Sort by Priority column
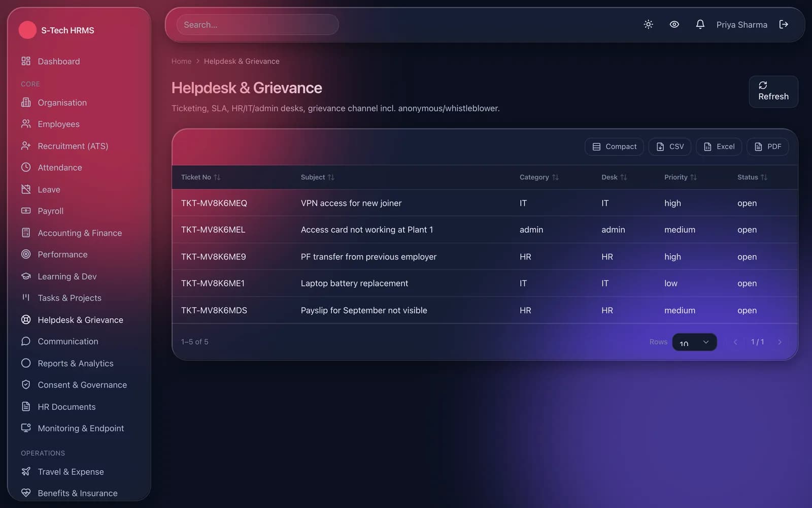Image resolution: width=812 pixels, height=508 pixels. point(681,177)
